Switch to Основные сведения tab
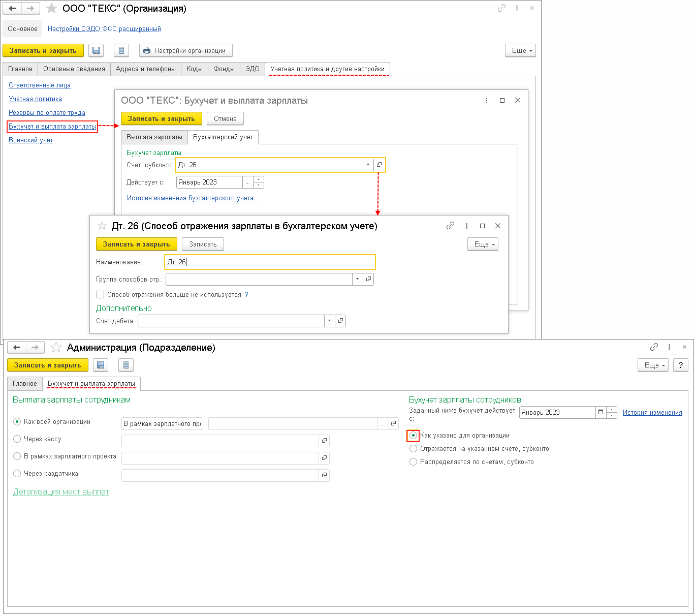695x616 pixels. (x=74, y=69)
